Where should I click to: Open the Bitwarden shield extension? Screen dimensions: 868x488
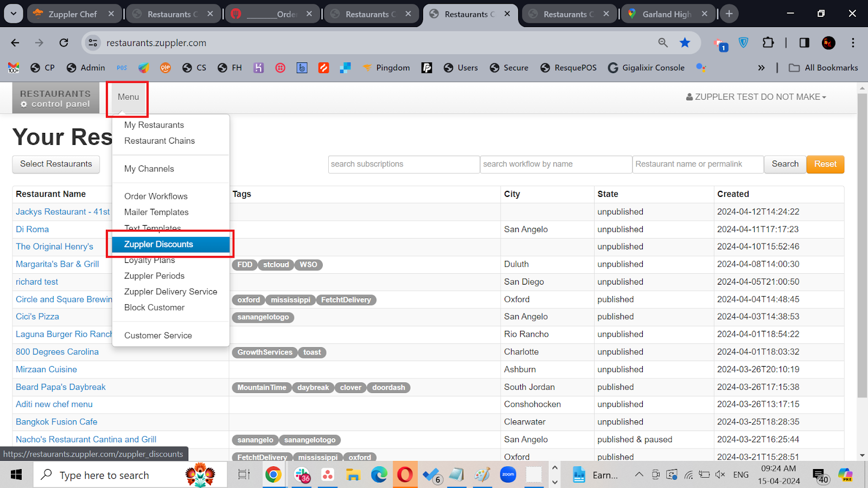pyautogui.click(x=744, y=43)
